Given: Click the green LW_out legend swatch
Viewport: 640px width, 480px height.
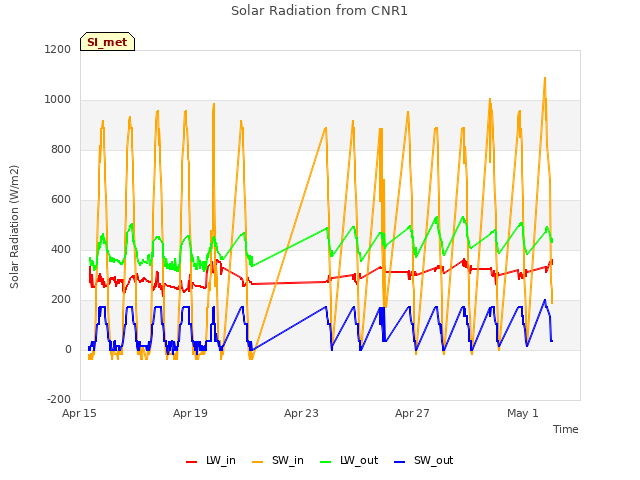Looking at the screenshot, I should pyautogui.click(x=325, y=462).
